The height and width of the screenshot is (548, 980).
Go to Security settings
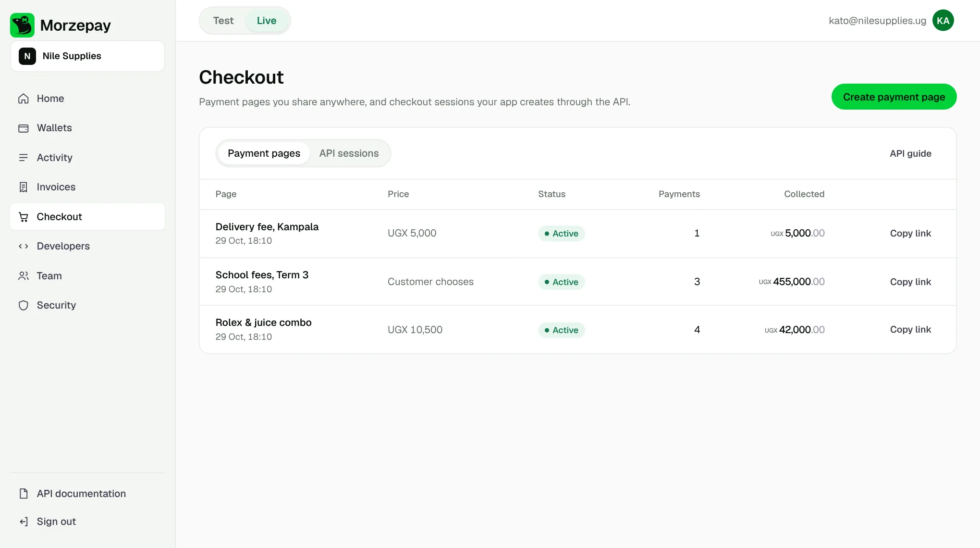[87, 305]
